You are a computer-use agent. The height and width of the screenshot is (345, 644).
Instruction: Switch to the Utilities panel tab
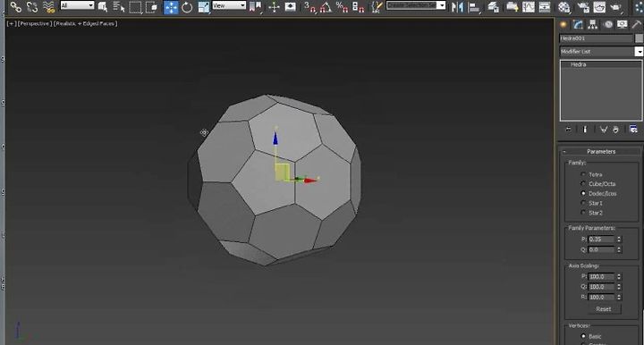pos(637,25)
